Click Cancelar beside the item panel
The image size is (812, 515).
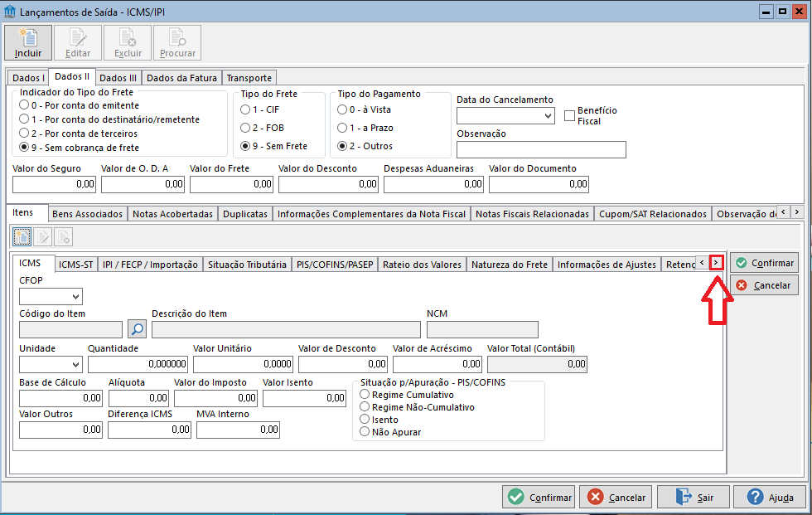[x=764, y=285]
